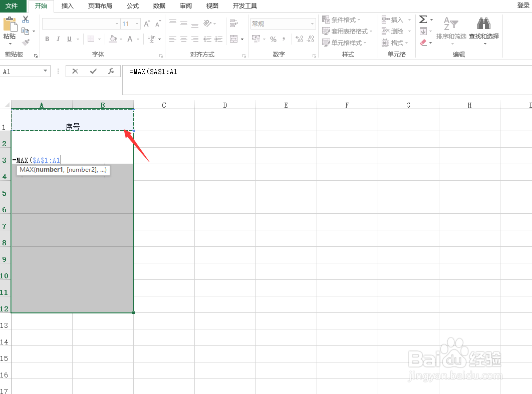Click the AutoSum sigma icon
Screen dimensions: 532x394
point(423,20)
